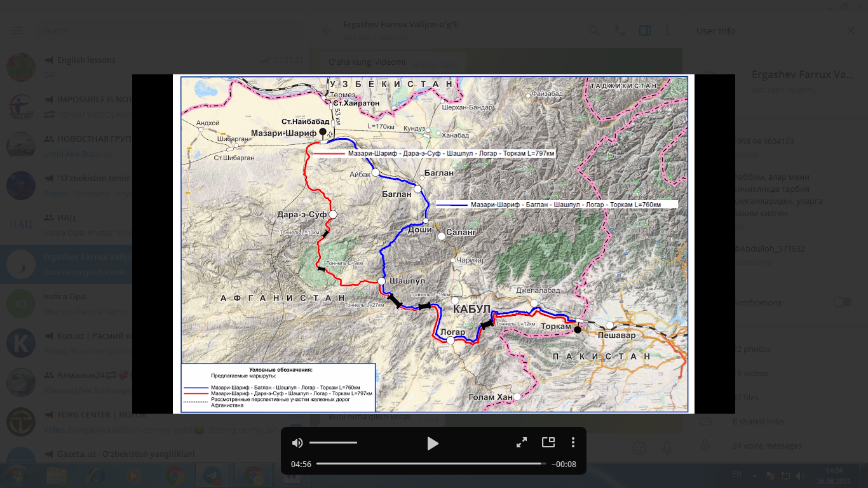This screenshot has width=868, height=488.
Task: Toggle the side info panel icon
Action: tap(644, 30)
